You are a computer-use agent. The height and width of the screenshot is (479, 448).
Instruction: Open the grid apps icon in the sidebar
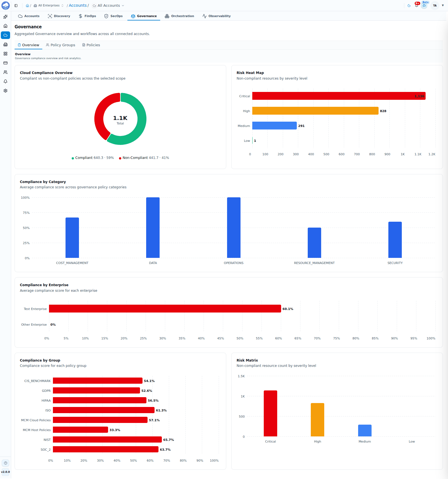pos(5,54)
